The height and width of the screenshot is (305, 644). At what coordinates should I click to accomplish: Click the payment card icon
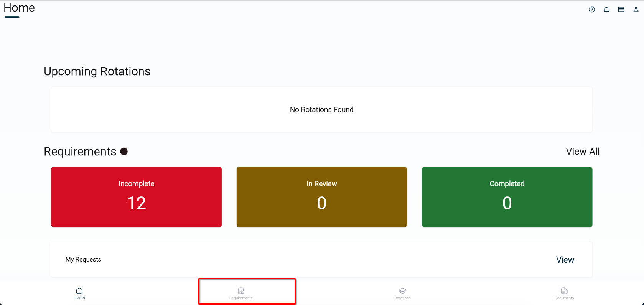621,10
